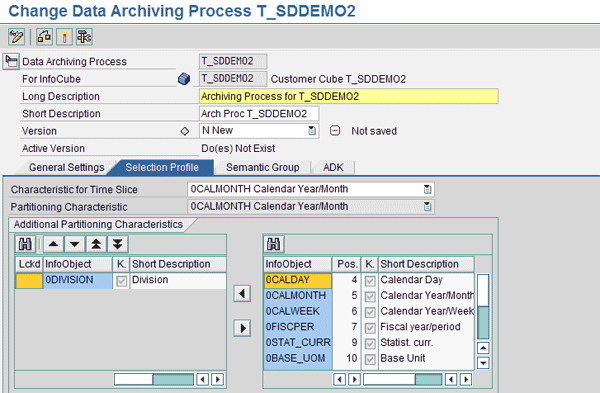Click the Fiscal year/period description cell

pos(426,327)
